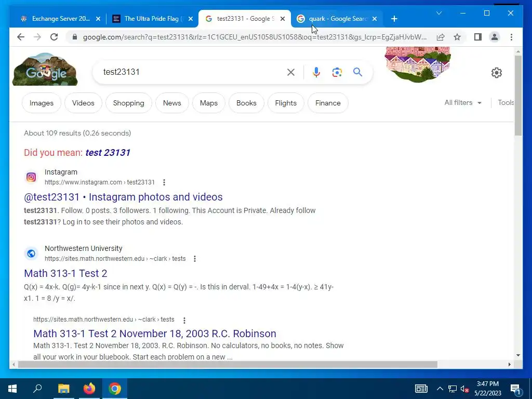Filter results by Shopping
Viewport: 532px width, 399px height.
(x=129, y=103)
